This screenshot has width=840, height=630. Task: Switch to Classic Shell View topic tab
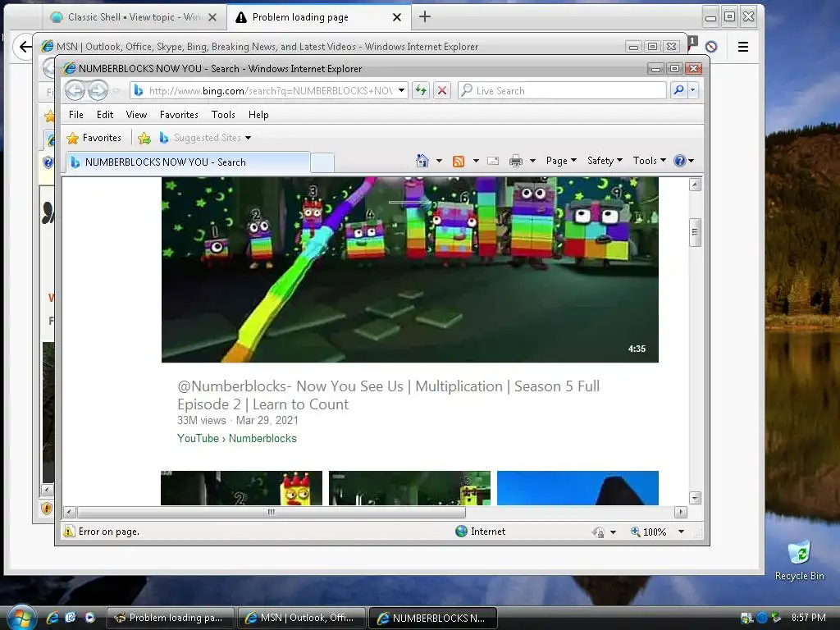tap(134, 17)
